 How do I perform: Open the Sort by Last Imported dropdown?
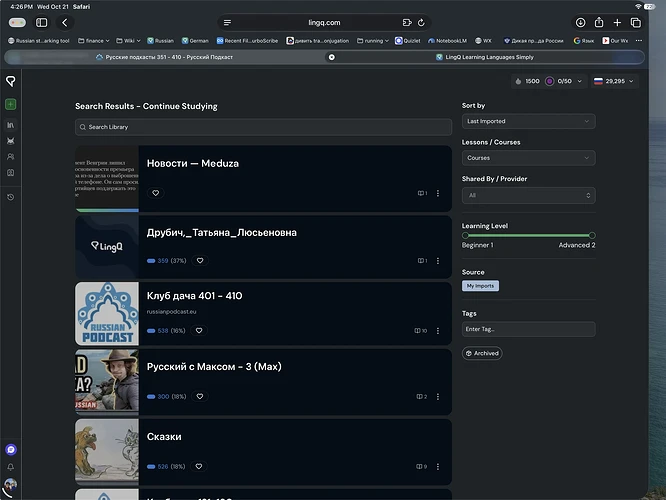pyautogui.click(x=528, y=121)
